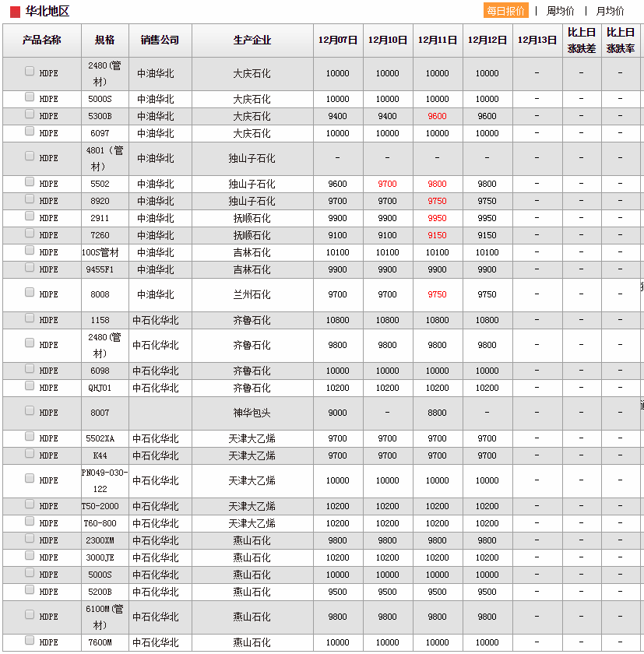Screen dimensions: 644x654
Task: Click 神华包头 producer cell
Action: pos(252,413)
